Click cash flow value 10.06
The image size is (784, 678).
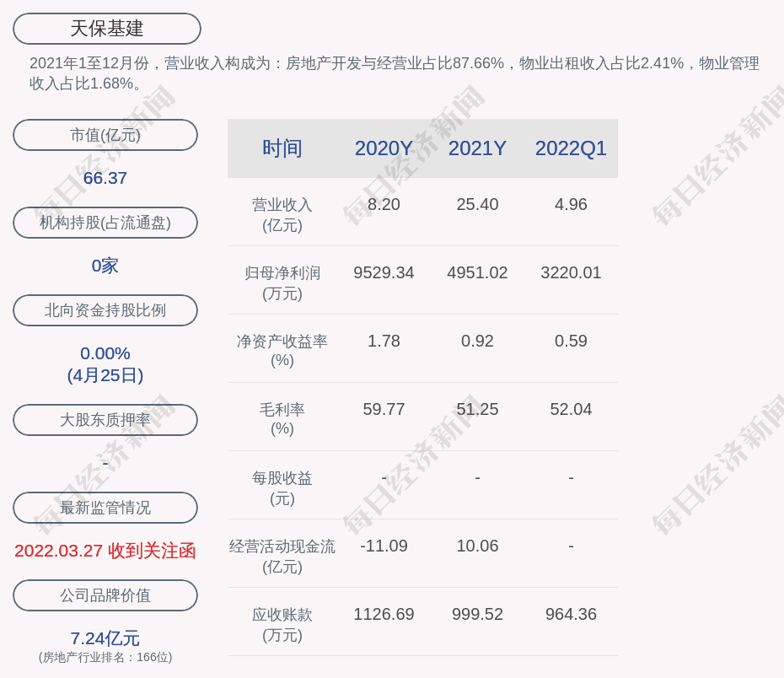pyautogui.click(x=477, y=546)
